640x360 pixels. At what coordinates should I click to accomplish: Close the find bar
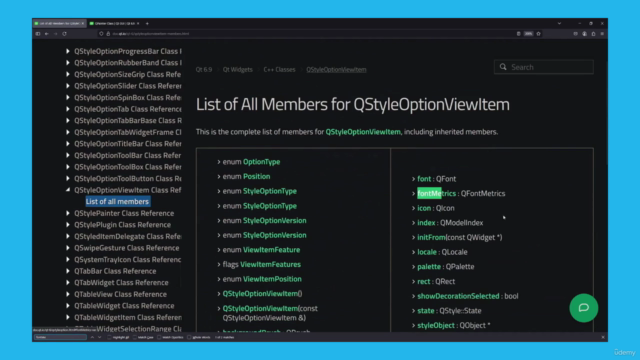coord(603,338)
